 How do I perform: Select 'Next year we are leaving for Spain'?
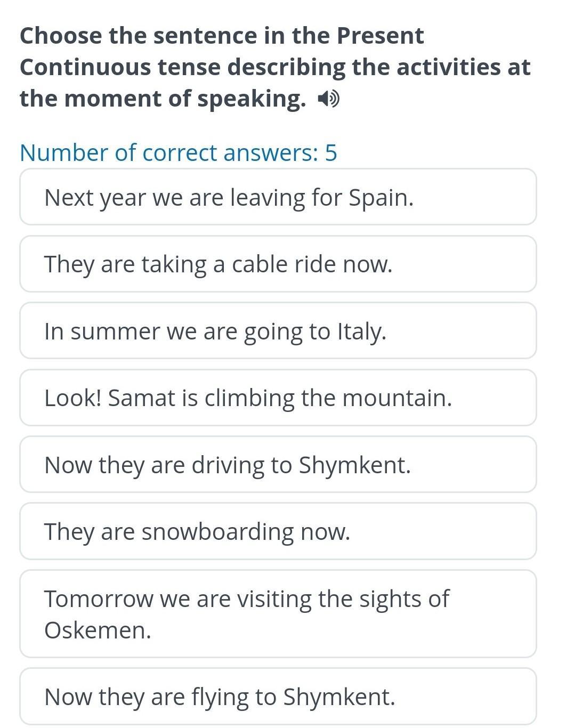(278, 197)
